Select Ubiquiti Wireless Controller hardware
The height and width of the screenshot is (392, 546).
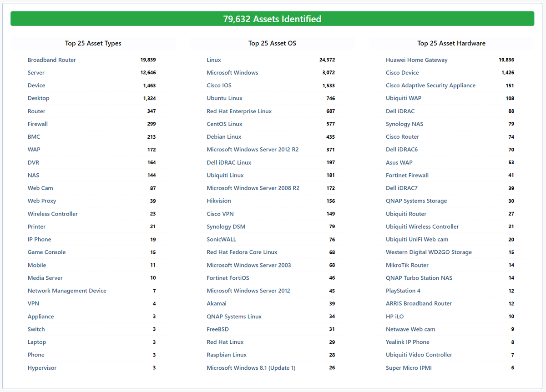coord(422,226)
